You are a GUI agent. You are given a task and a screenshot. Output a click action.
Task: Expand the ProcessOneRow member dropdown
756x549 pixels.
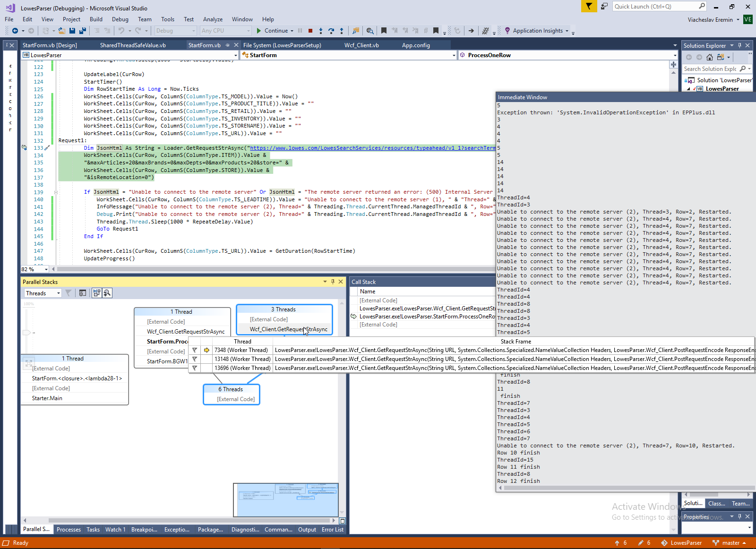tap(675, 55)
